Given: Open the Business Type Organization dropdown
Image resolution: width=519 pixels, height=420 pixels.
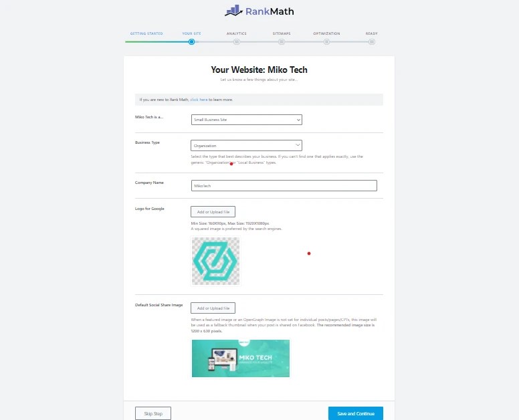Looking at the screenshot, I should click(x=246, y=146).
